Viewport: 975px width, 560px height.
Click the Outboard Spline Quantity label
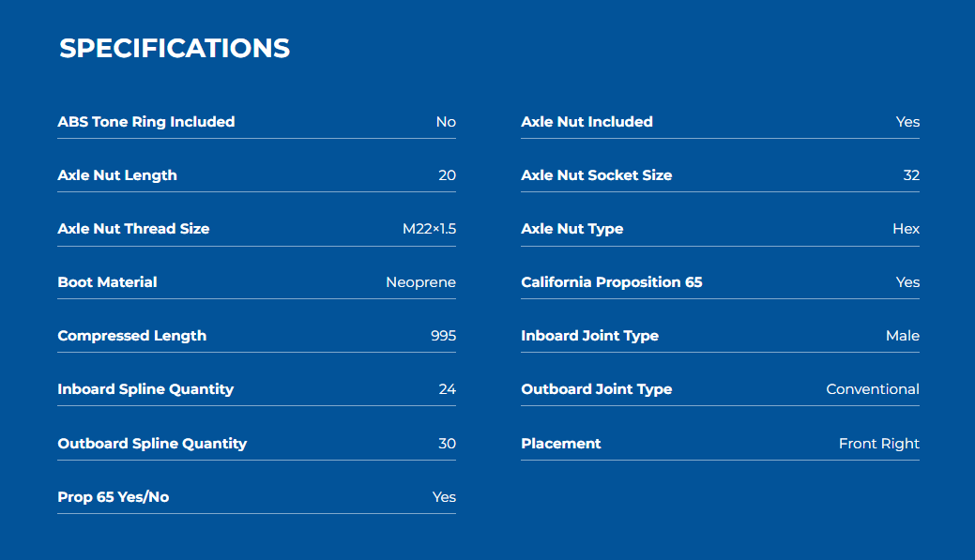click(x=152, y=443)
